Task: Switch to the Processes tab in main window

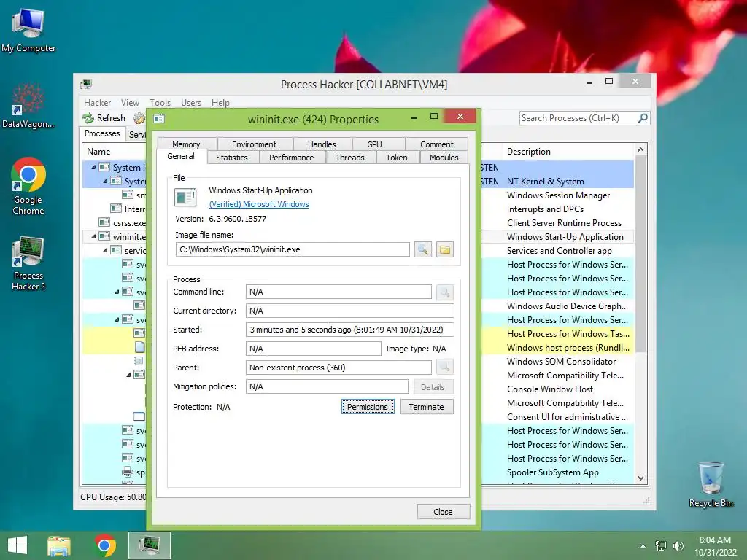Action: 102,133
